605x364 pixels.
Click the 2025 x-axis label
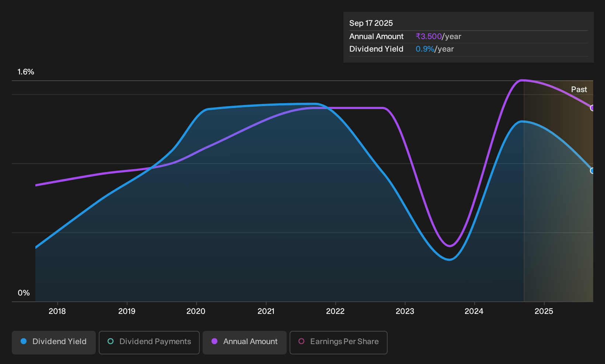pyautogui.click(x=544, y=311)
